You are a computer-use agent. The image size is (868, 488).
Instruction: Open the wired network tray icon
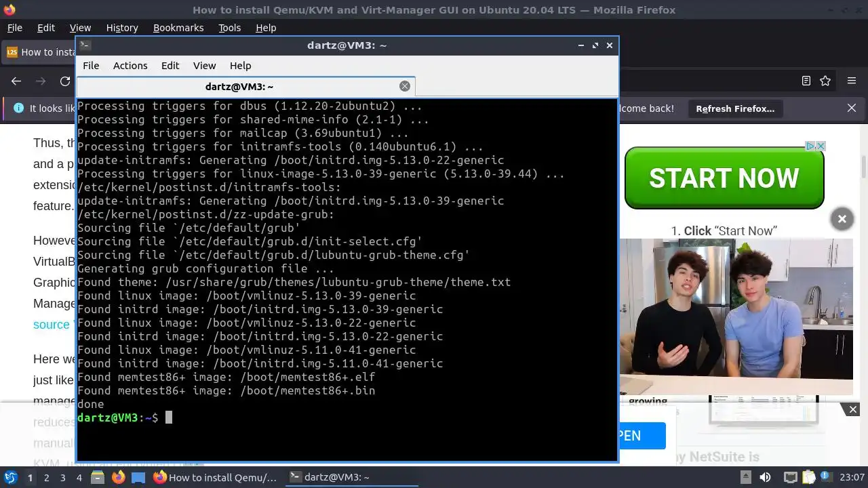pos(790,477)
